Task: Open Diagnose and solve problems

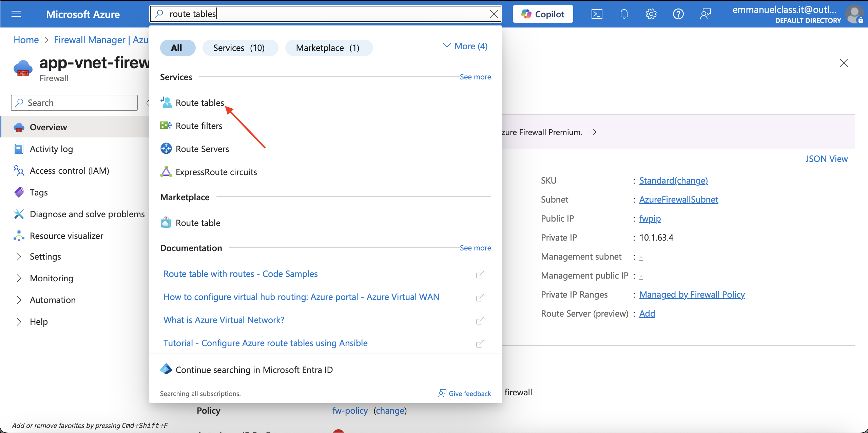Action: 87,214
